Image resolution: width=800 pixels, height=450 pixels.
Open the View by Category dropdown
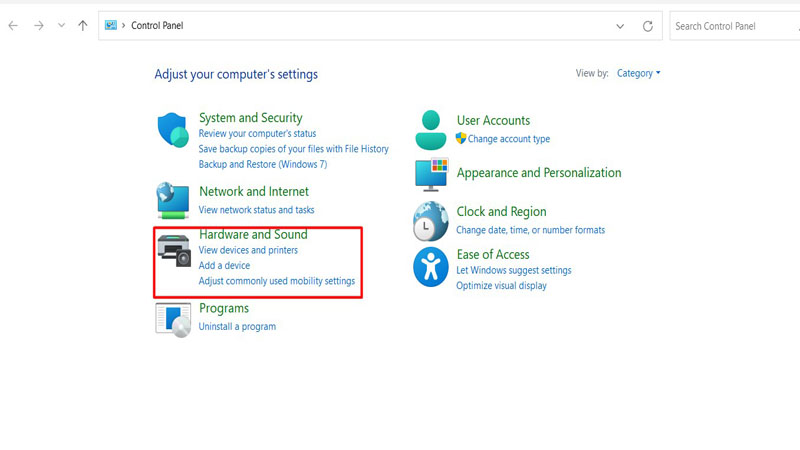pyautogui.click(x=639, y=73)
